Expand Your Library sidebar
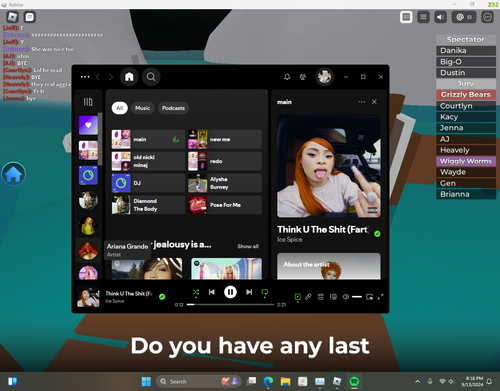 click(88, 102)
